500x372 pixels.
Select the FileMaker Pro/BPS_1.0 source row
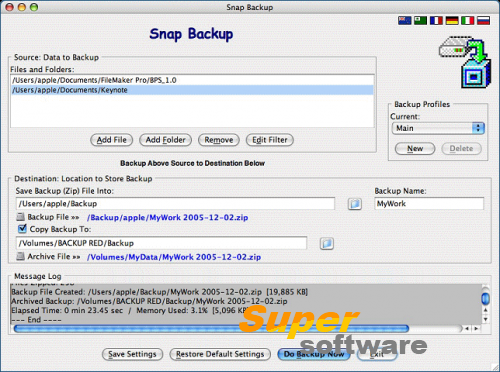click(x=192, y=80)
